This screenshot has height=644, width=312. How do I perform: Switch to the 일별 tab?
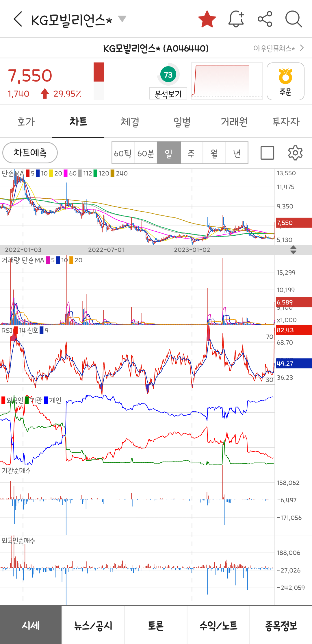click(182, 121)
